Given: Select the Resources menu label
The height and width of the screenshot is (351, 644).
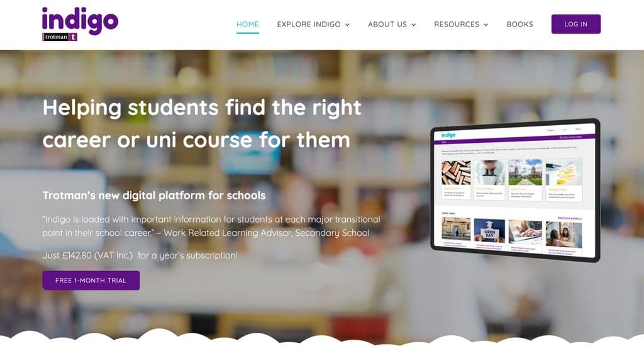Looking at the screenshot, I should pyautogui.click(x=457, y=25).
